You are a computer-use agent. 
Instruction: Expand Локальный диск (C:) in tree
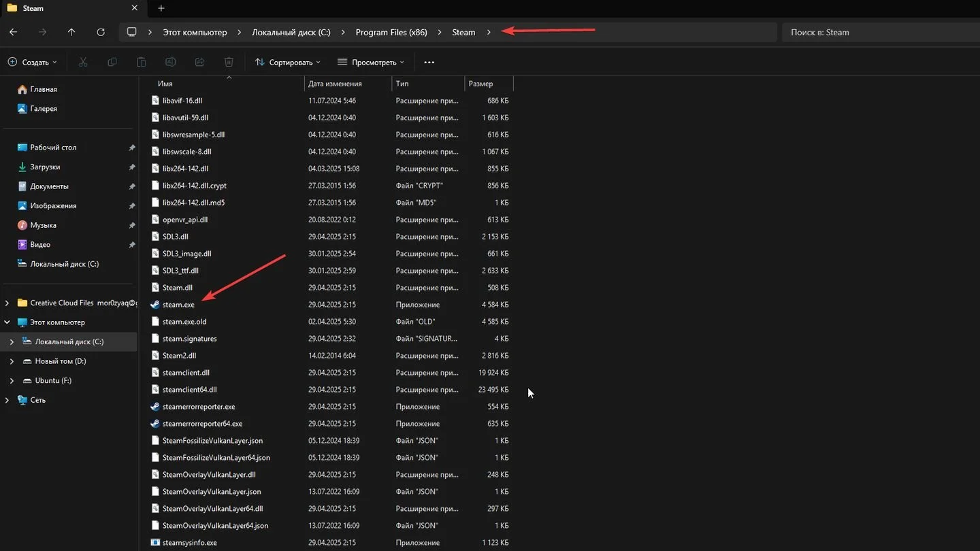tap(12, 341)
